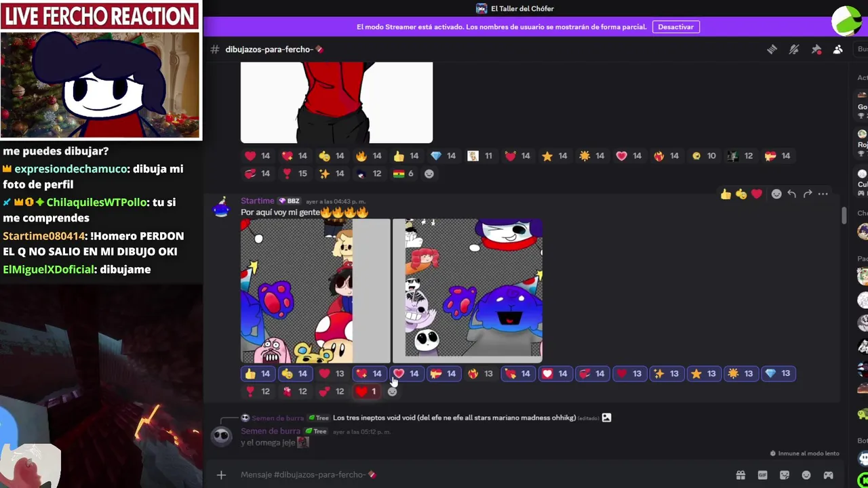Click 'ElMiguelXDoficial' in stream chat overlay
The height and width of the screenshot is (488, 868).
(x=48, y=270)
